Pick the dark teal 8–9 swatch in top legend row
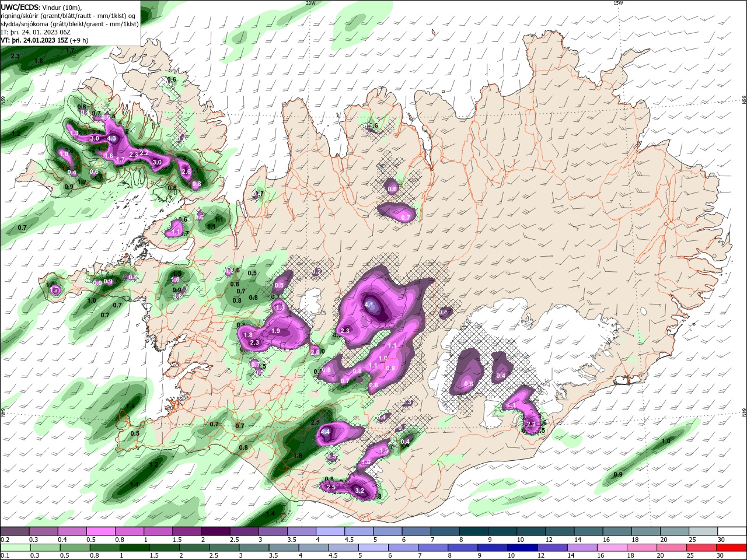 [x=474, y=531]
